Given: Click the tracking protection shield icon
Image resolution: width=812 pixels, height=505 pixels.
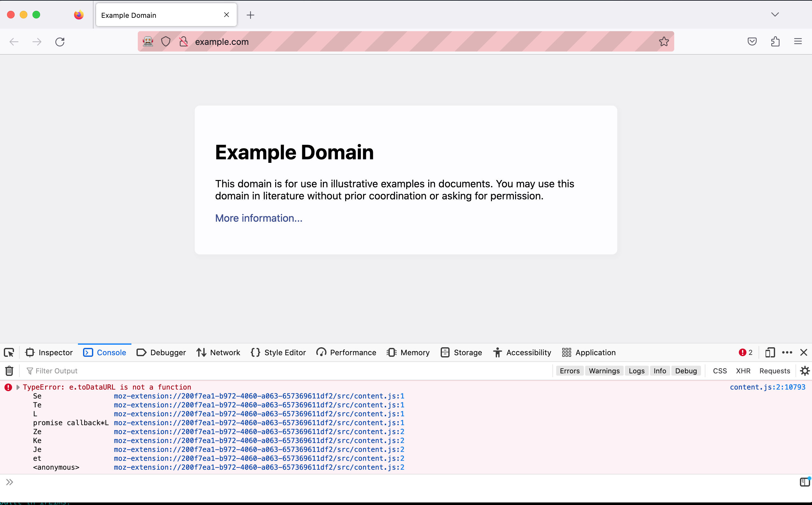Looking at the screenshot, I should tap(166, 42).
